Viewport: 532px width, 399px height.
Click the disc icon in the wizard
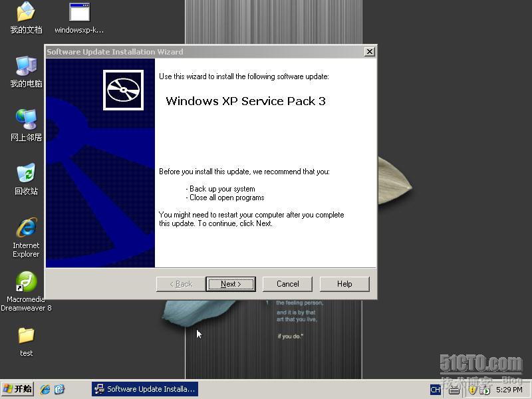pos(123,90)
